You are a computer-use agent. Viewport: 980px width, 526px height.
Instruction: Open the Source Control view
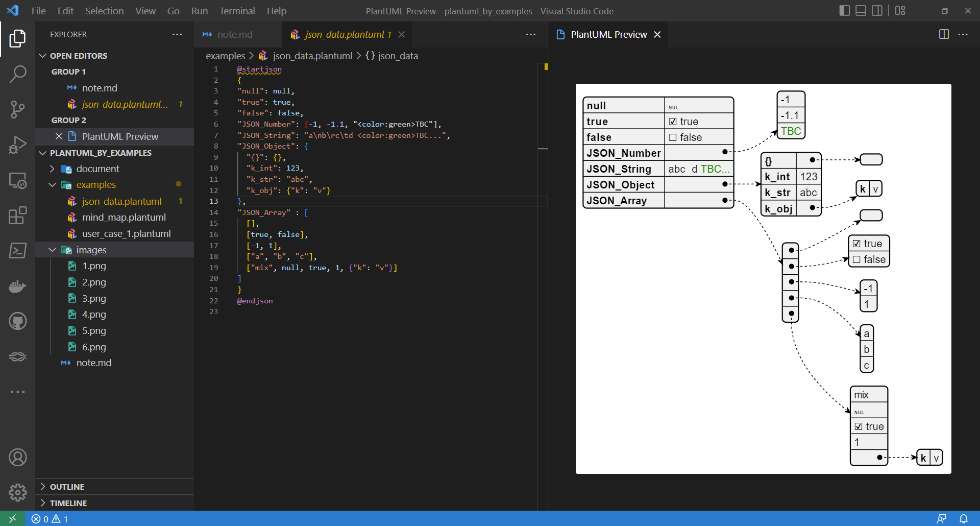pos(17,109)
